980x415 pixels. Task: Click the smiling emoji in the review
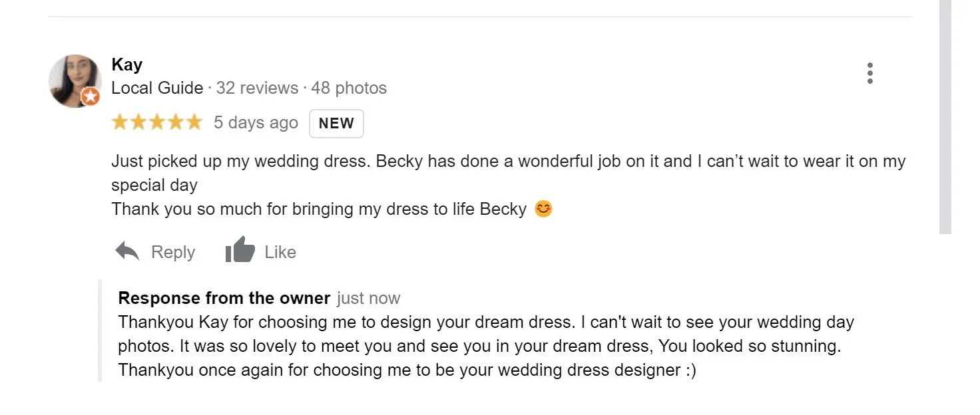543,209
